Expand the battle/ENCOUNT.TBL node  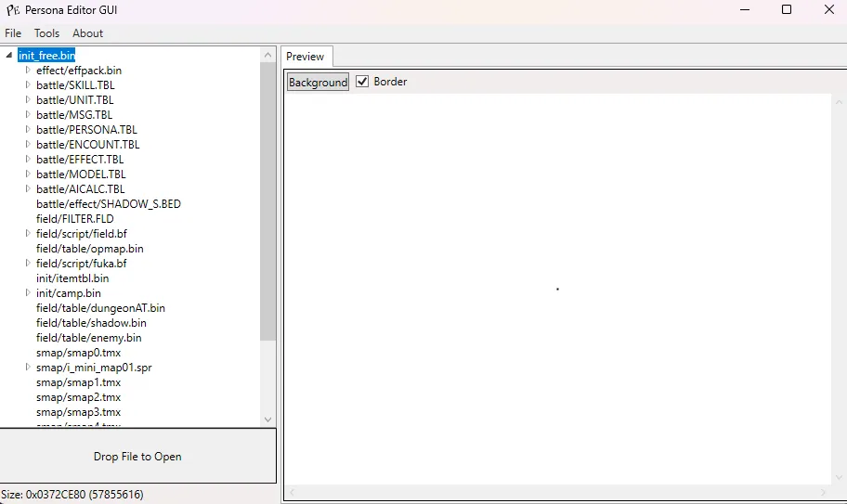tap(28, 144)
